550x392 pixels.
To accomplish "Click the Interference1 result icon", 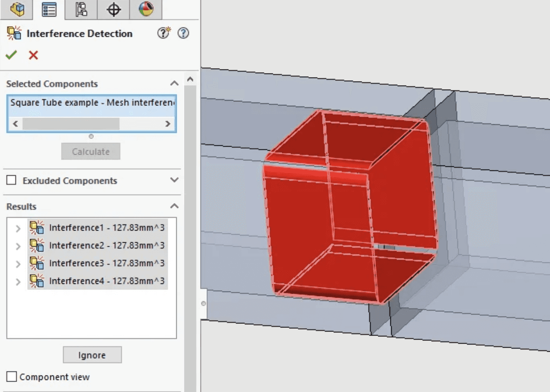I will pyautogui.click(x=37, y=228).
